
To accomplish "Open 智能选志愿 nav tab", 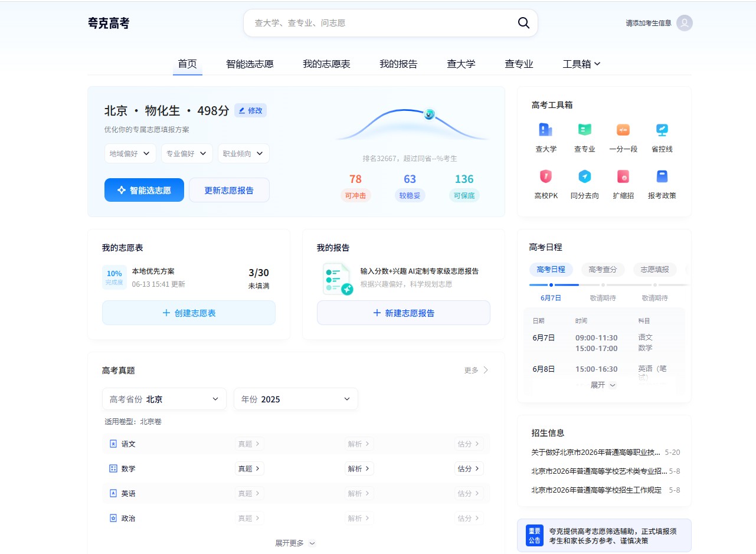I will coord(250,64).
